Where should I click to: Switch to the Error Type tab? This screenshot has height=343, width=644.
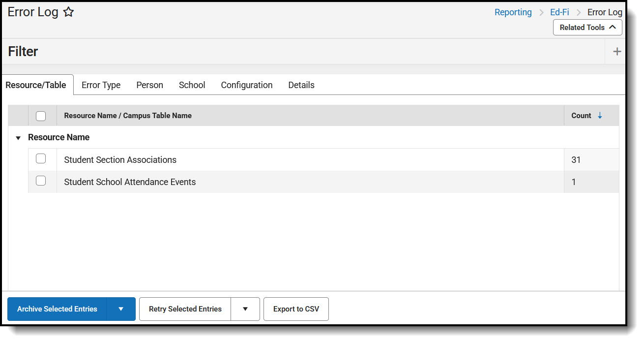(x=101, y=85)
